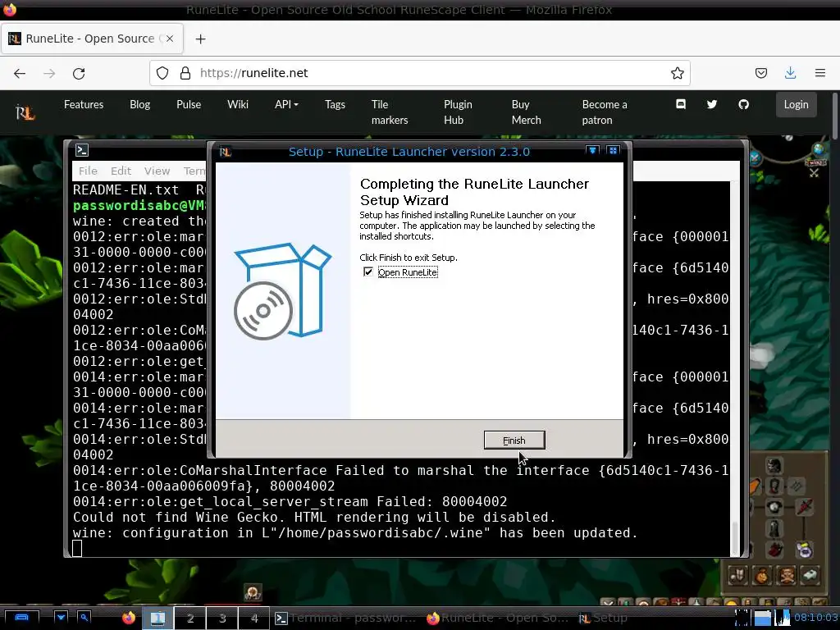Close the RuneLite browser tab
840x630 pixels.
(x=170, y=39)
